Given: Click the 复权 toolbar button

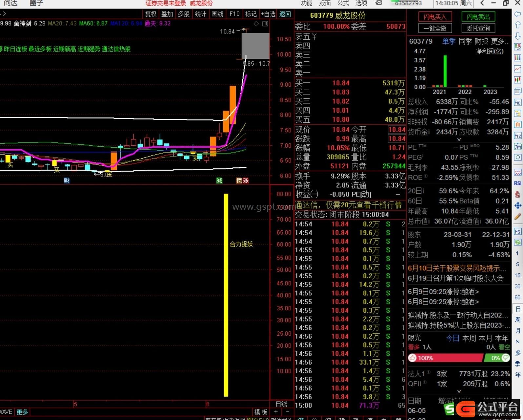Looking at the screenshot, I should click(151, 14).
